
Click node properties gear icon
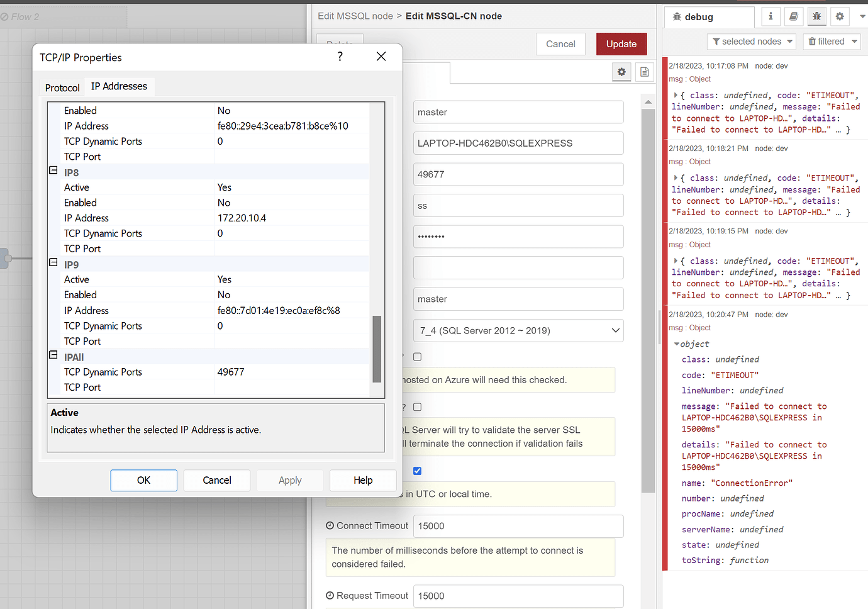pyautogui.click(x=621, y=72)
